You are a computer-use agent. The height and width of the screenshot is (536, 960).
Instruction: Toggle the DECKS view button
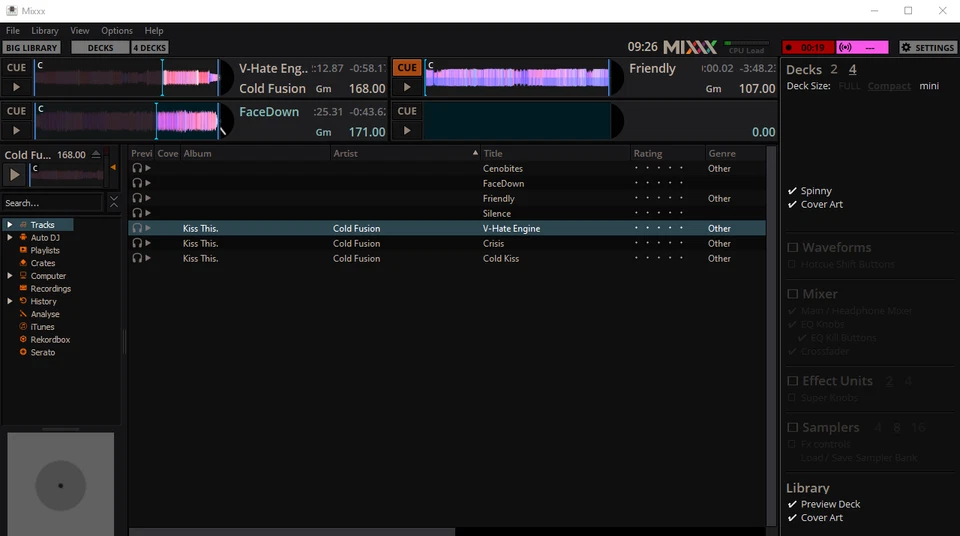coord(100,47)
